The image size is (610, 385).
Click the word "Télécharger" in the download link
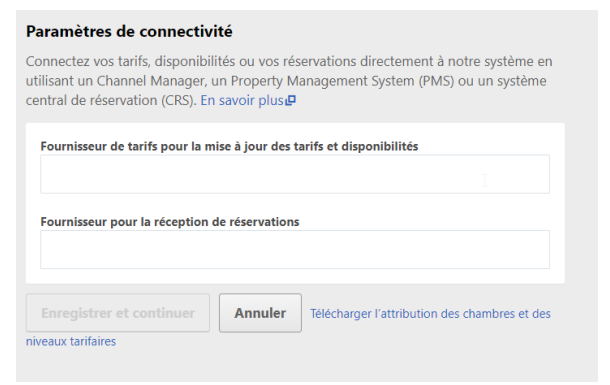point(341,313)
